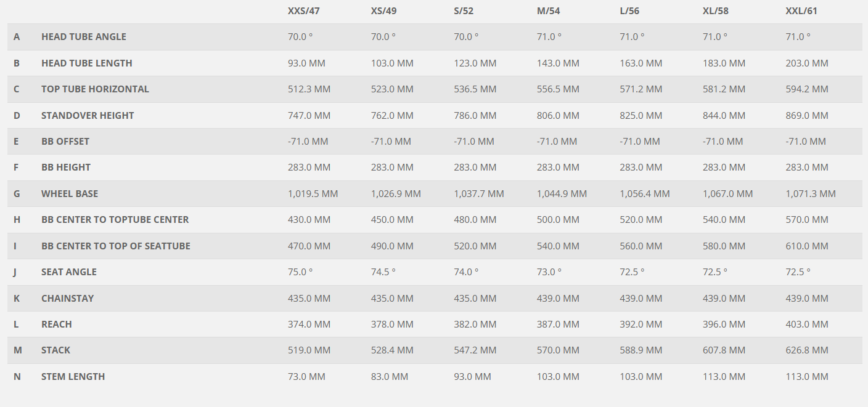Viewport: 868px width, 407px height.
Task: Click the XXS/47 size column header
Action: point(303,10)
